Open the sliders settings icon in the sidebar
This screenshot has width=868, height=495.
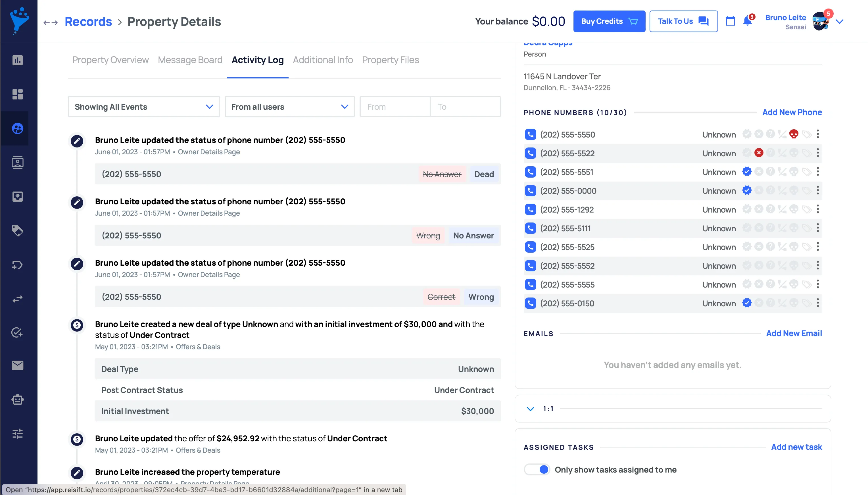pyautogui.click(x=17, y=433)
